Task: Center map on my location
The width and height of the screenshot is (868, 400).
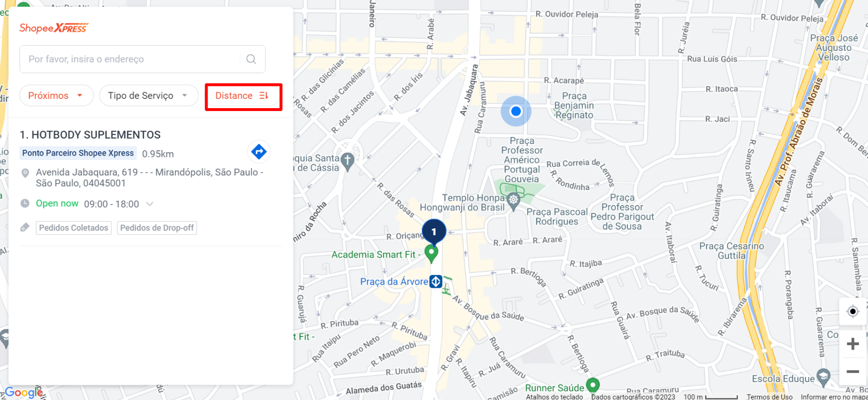Action: pyautogui.click(x=852, y=311)
